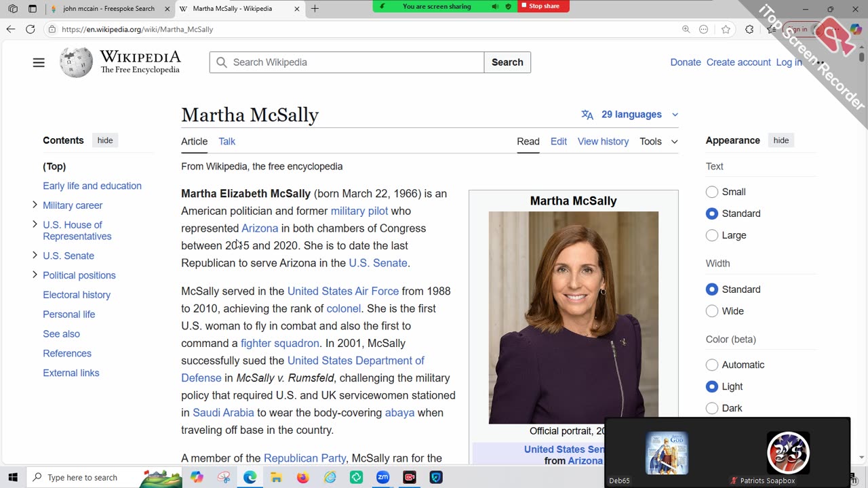Click the Create account link
Screen dimensions: 868x488
(738, 62)
